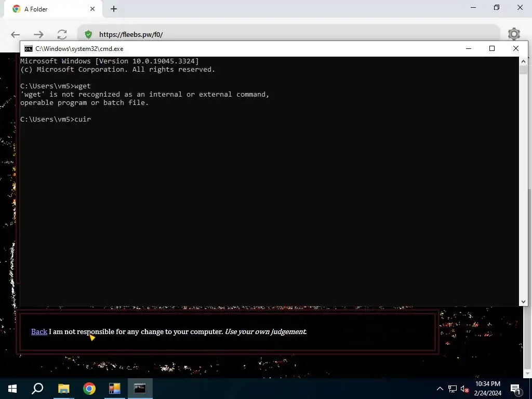Screen dimensions: 532x399
Task: Restore down the browser window
Action: tap(496, 7)
